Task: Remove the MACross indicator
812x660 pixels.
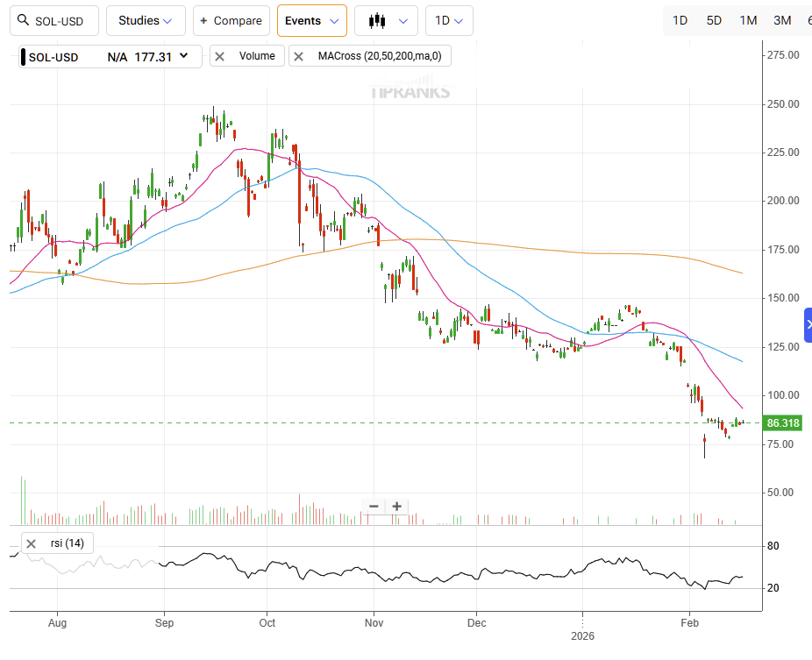Action: click(x=299, y=56)
